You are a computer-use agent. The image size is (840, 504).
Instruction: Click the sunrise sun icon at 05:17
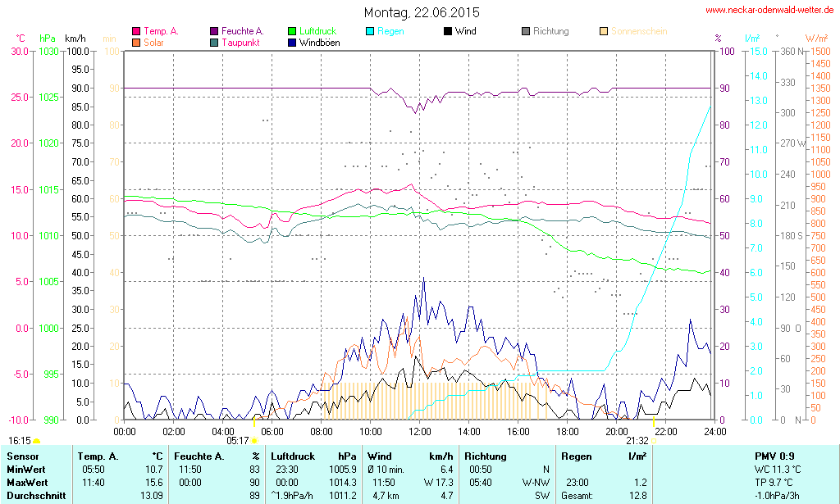[254, 441]
